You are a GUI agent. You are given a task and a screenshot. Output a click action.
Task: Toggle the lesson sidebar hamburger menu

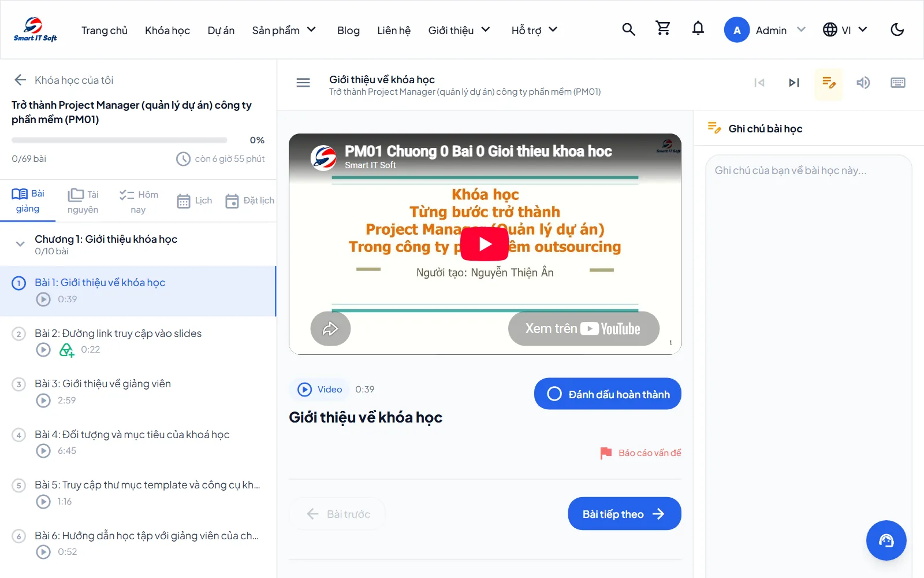(303, 83)
